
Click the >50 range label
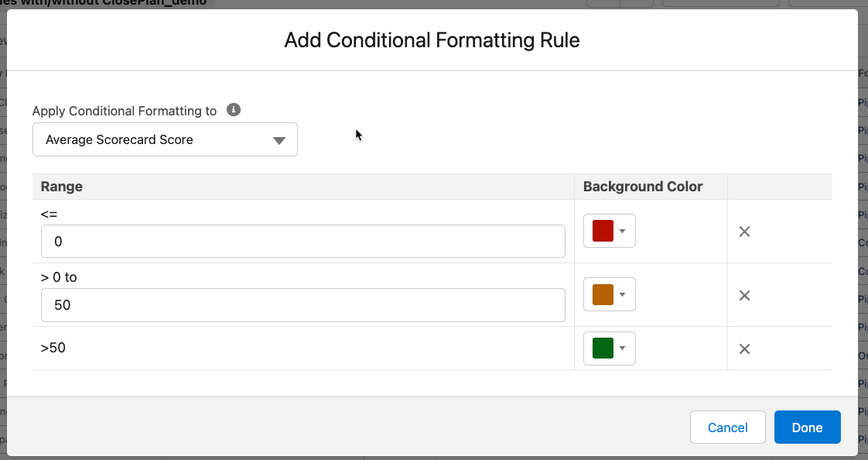tap(53, 348)
